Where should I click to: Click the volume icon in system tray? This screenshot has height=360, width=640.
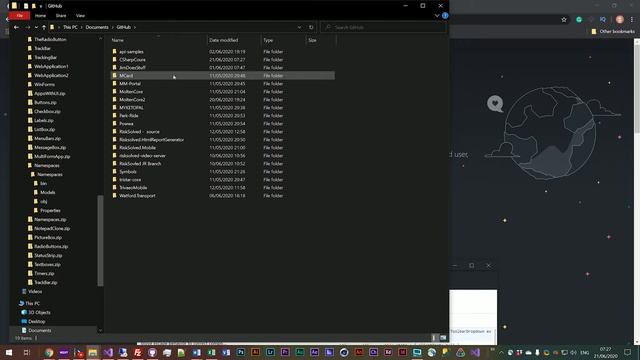573,352
